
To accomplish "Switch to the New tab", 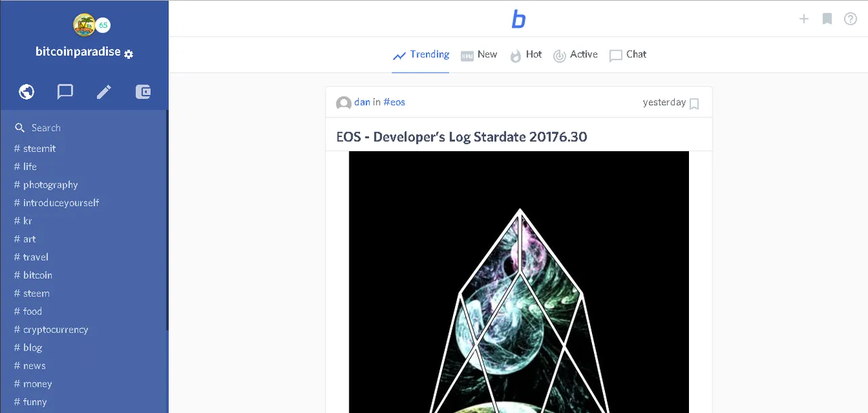I will tap(479, 55).
